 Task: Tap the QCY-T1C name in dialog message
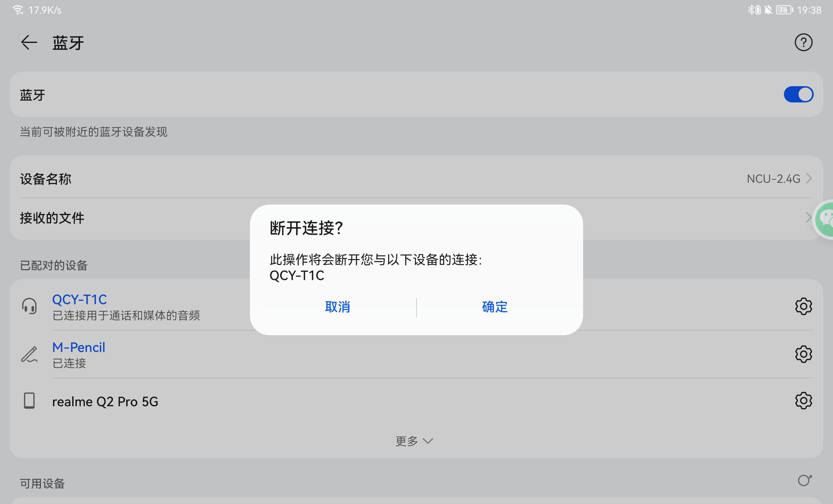(x=297, y=276)
